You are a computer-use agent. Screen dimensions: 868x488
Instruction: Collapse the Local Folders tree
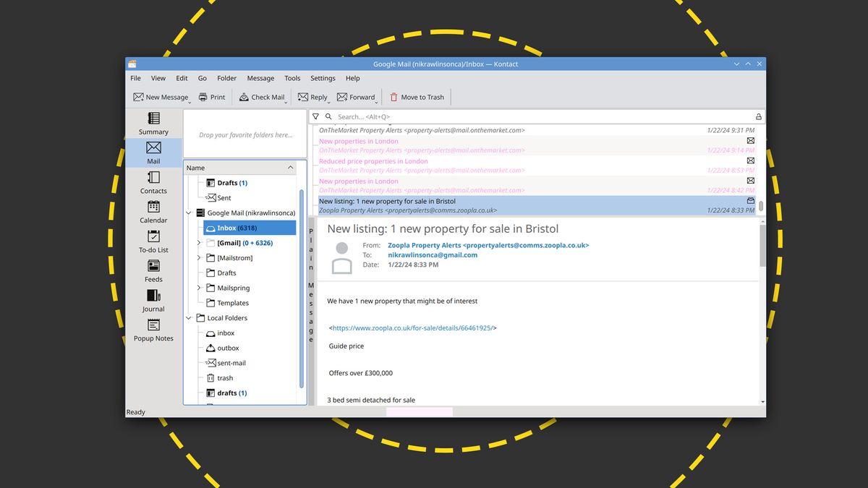click(x=188, y=318)
